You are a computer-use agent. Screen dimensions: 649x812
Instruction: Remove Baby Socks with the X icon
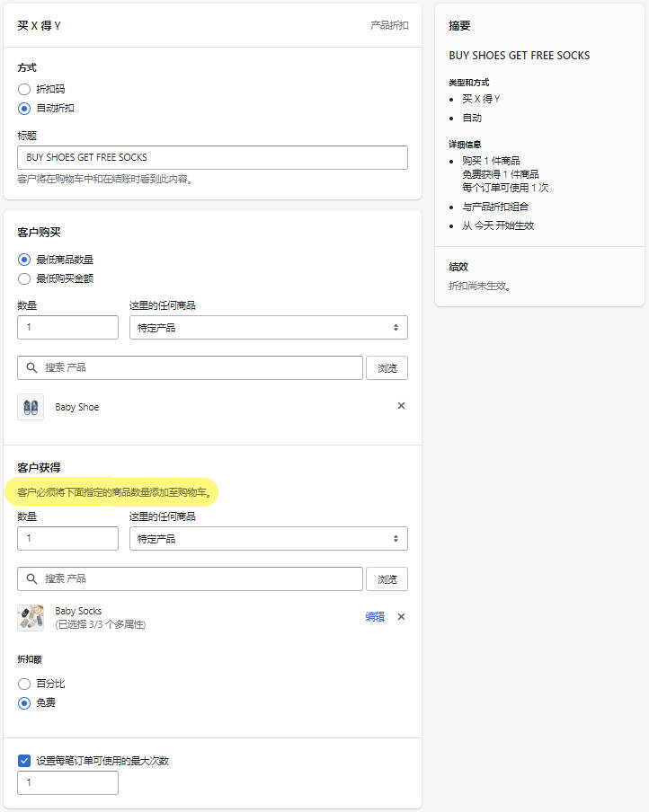[x=401, y=617]
